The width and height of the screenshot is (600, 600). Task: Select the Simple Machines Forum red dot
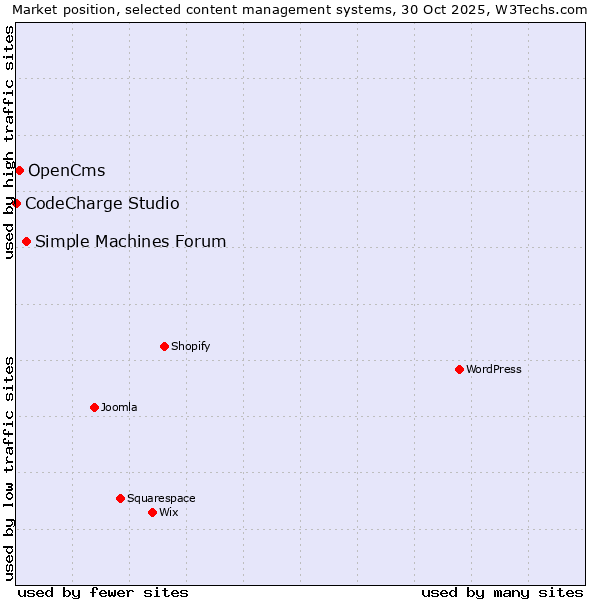click(x=26, y=241)
